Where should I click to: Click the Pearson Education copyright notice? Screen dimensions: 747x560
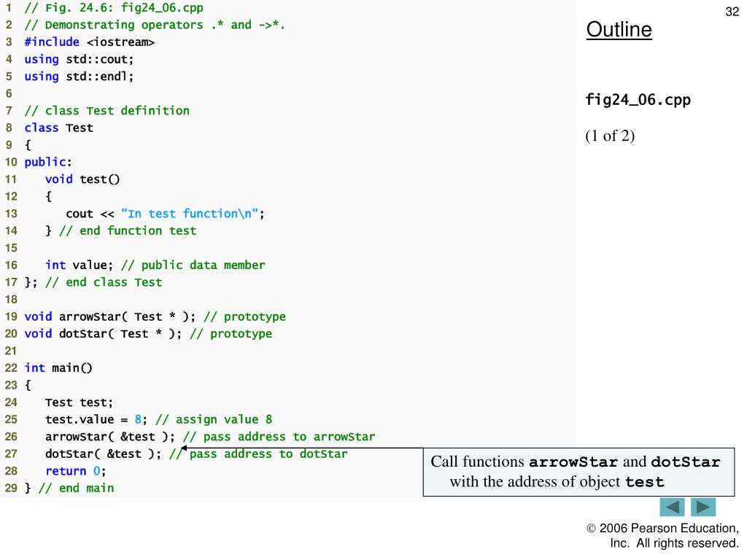tap(663, 535)
